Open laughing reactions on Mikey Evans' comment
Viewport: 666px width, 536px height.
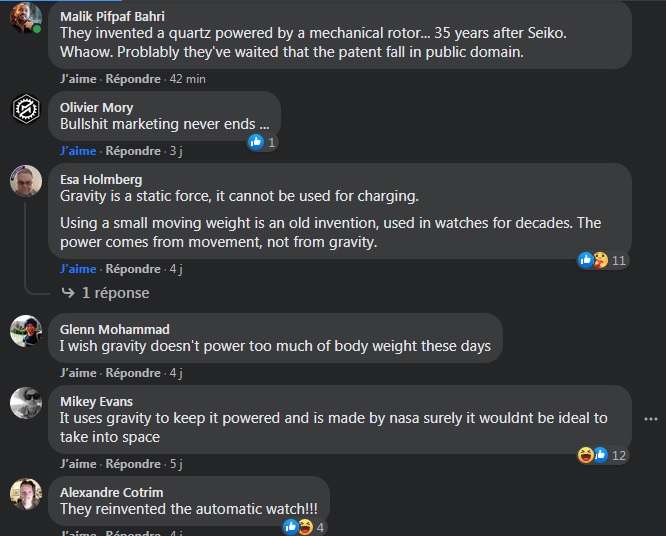pyautogui.click(x=585, y=455)
